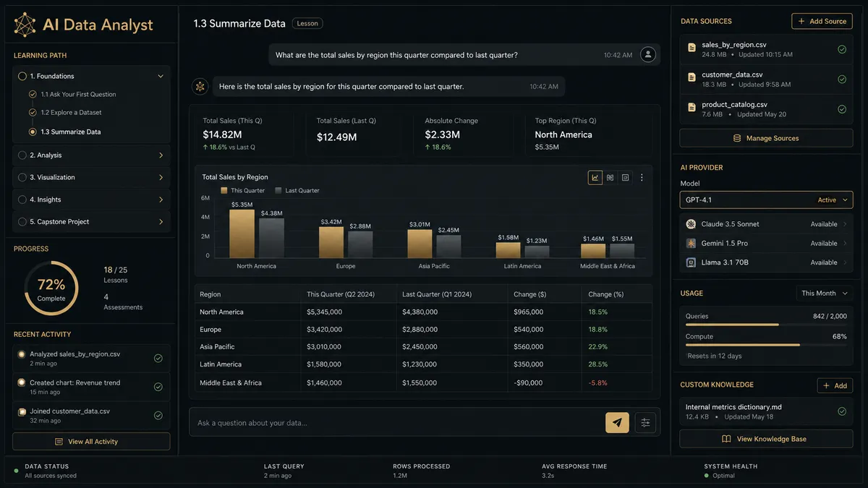
Task: Open the This Month usage dropdown
Action: pyautogui.click(x=825, y=294)
